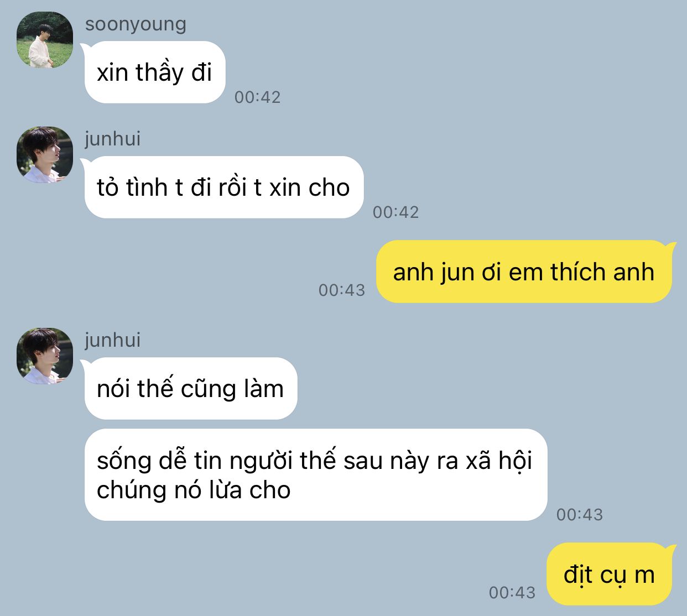Tap the "sống dễ tin người" long message bubble

point(315,475)
